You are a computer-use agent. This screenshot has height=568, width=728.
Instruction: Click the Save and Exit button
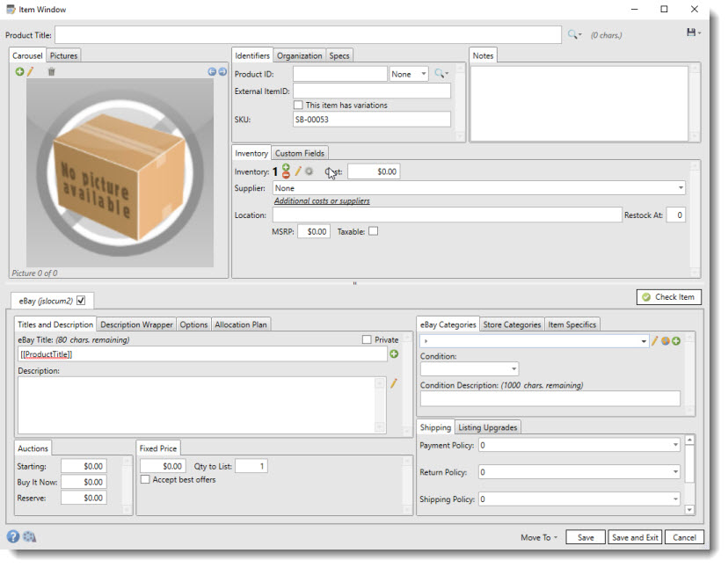[x=635, y=537]
